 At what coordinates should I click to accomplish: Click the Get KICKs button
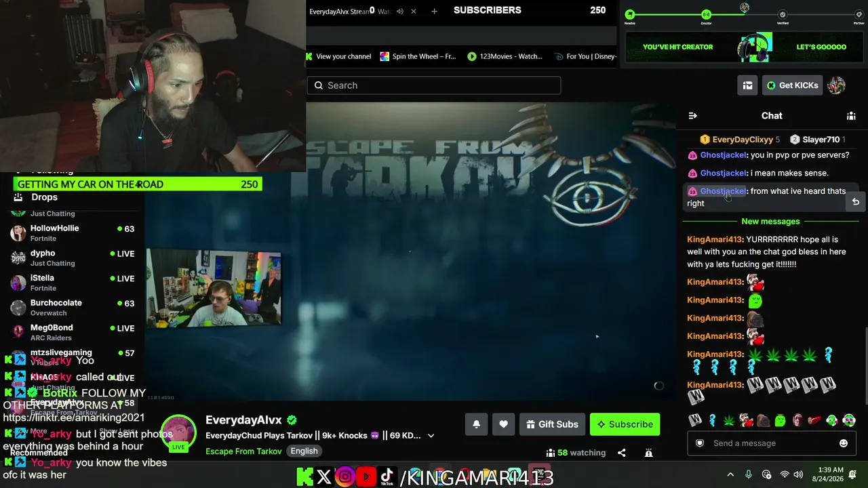pyautogui.click(x=792, y=85)
